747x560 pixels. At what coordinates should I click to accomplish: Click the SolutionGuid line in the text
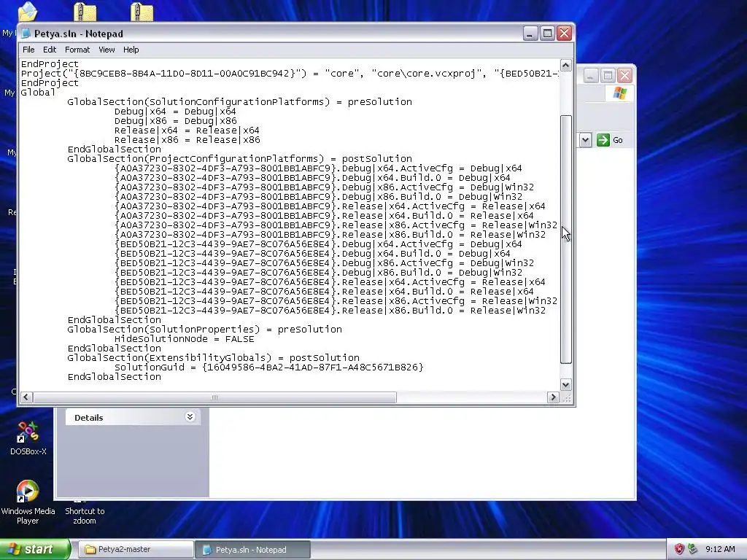click(268, 367)
